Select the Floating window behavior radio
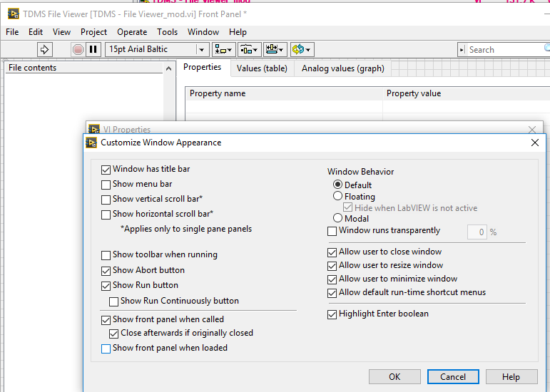 [337, 196]
